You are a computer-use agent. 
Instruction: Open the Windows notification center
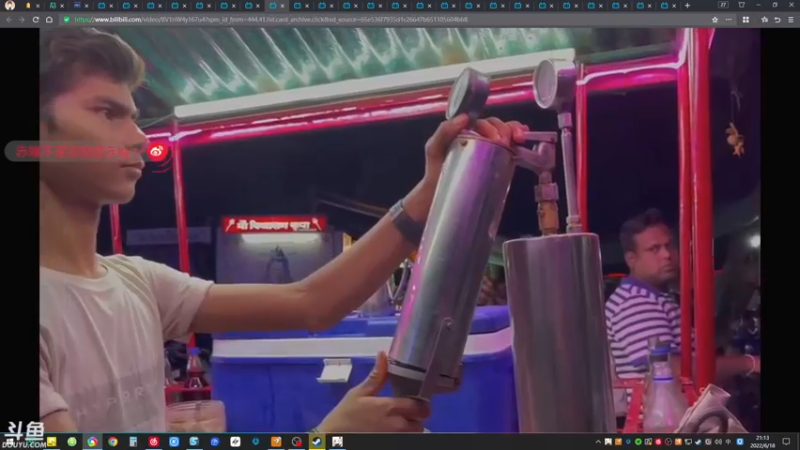click(786, 442)
